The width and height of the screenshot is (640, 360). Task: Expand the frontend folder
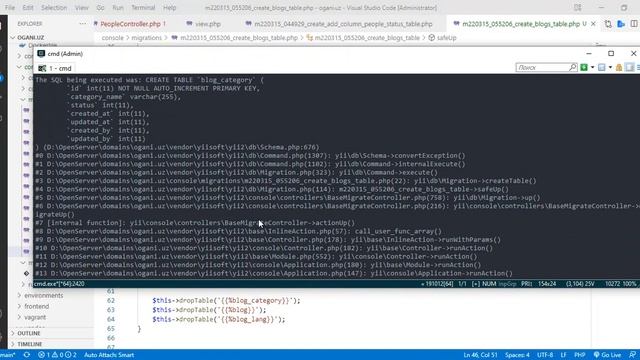tap(36, 306)
